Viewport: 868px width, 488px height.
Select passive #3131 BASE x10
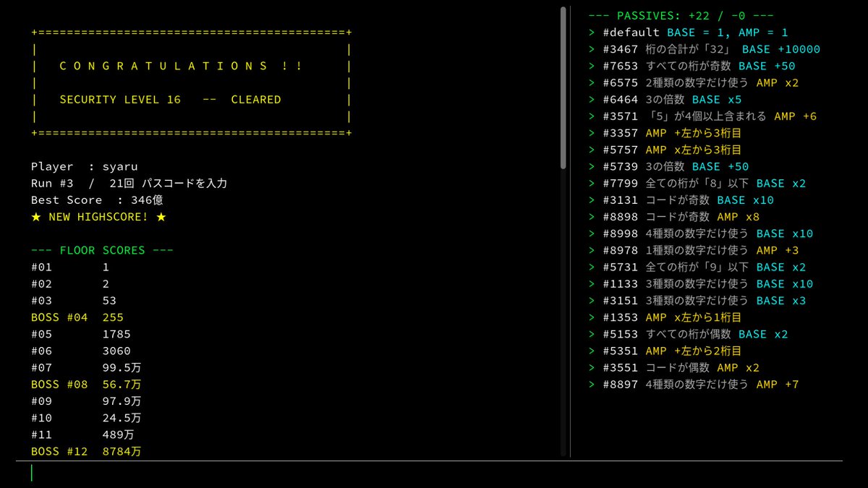point(681,200)
